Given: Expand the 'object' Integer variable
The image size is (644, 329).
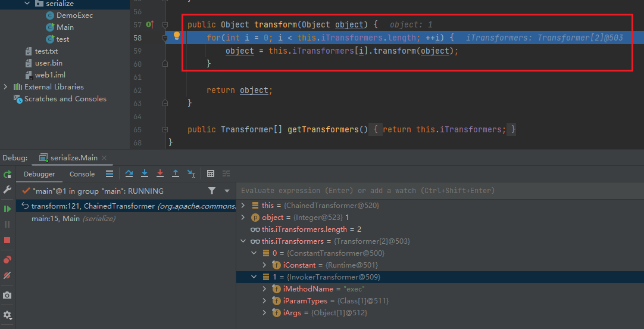Looking at the screenshot, I should click(x=243, y=217).
